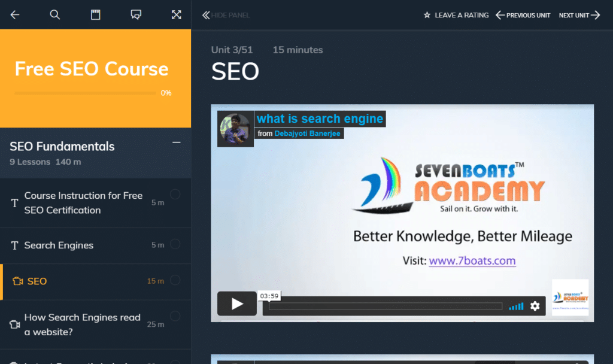Play the what is search engine video

click(x=237, y=304)
